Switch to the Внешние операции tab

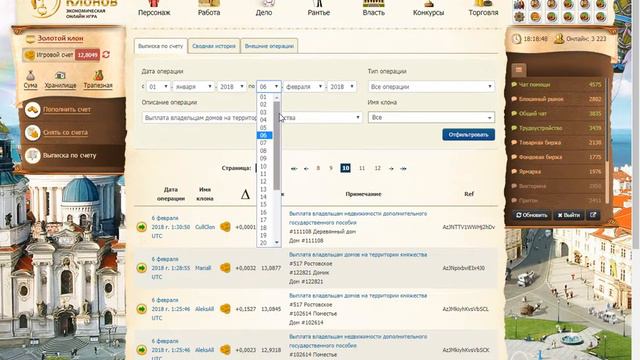click(269, 46)
